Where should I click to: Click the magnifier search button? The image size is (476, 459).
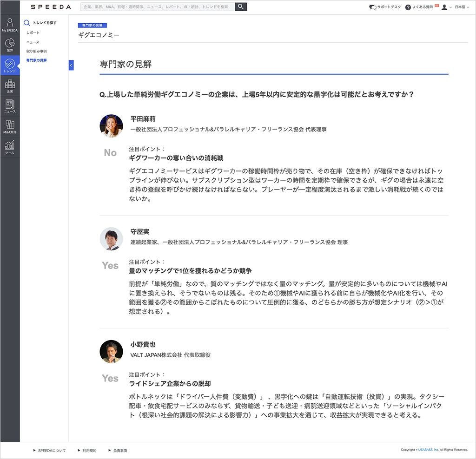point(241,7)
